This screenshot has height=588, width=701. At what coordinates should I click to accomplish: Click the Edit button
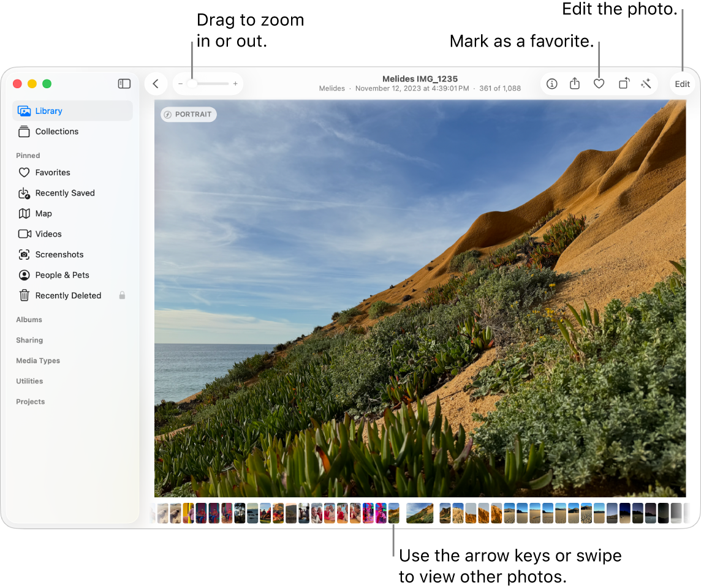[x=681, y=83]
